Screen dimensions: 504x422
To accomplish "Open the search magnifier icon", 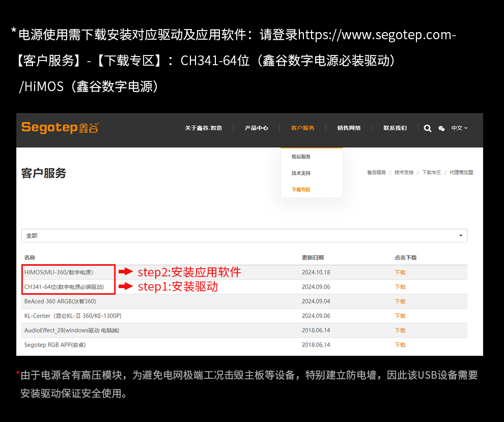I will pos(428,128).
